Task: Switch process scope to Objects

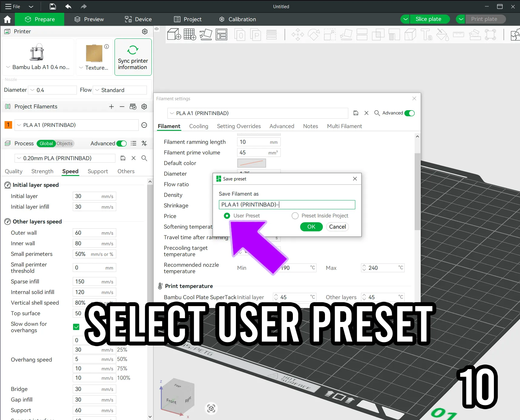Action: 65,144
